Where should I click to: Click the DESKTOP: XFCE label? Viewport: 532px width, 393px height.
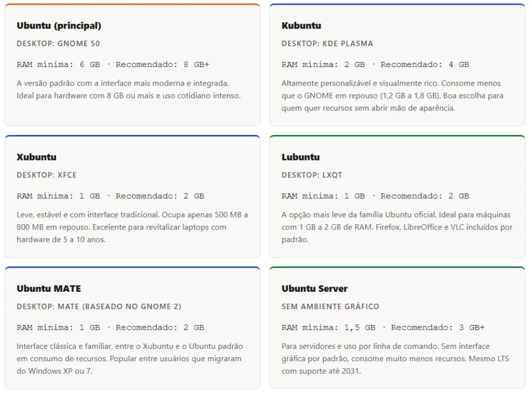tap(47, 175)
